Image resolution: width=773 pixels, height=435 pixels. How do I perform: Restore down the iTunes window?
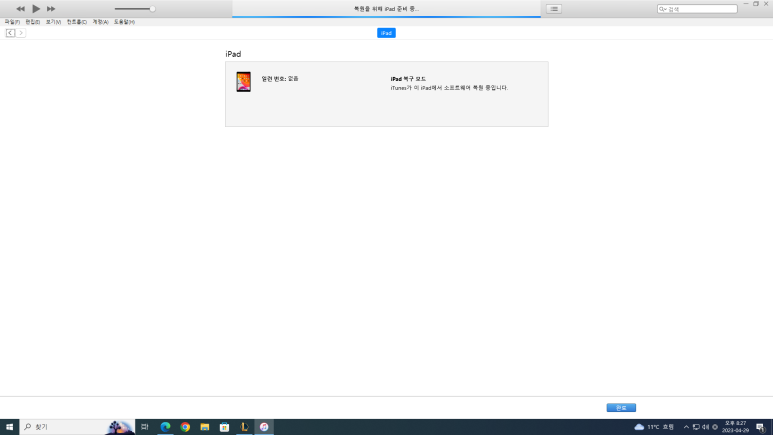[x=756, y=4]
